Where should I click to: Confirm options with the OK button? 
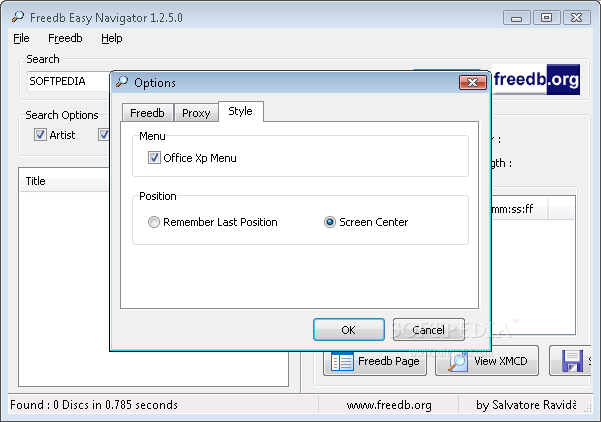coord(348,330)
